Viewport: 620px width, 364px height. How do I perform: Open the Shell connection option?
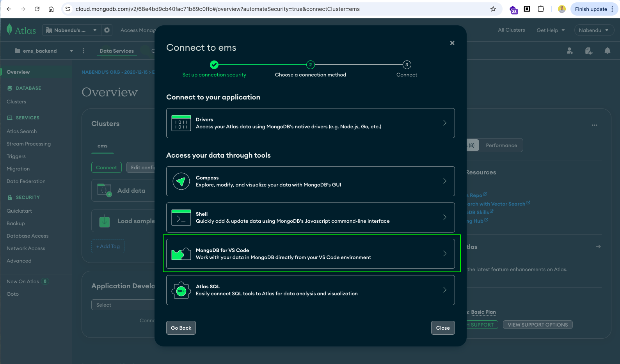coord(310,217)
